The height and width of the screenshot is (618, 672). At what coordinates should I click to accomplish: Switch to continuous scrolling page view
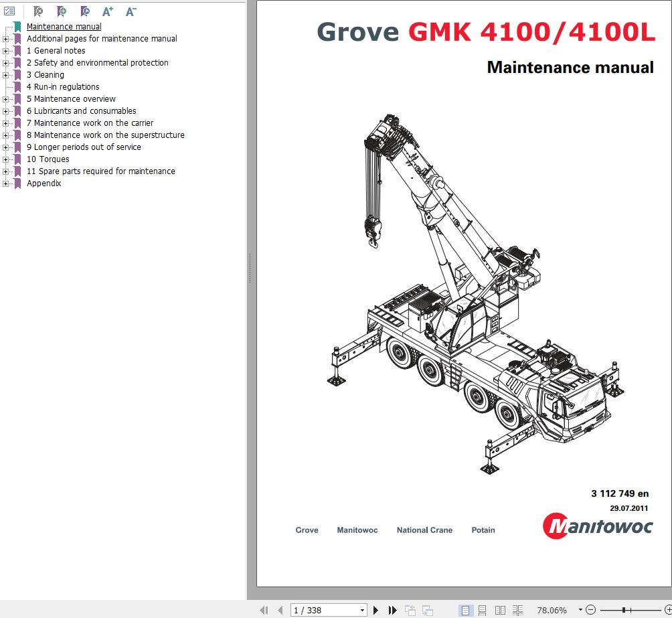click(x=482, y=610)
